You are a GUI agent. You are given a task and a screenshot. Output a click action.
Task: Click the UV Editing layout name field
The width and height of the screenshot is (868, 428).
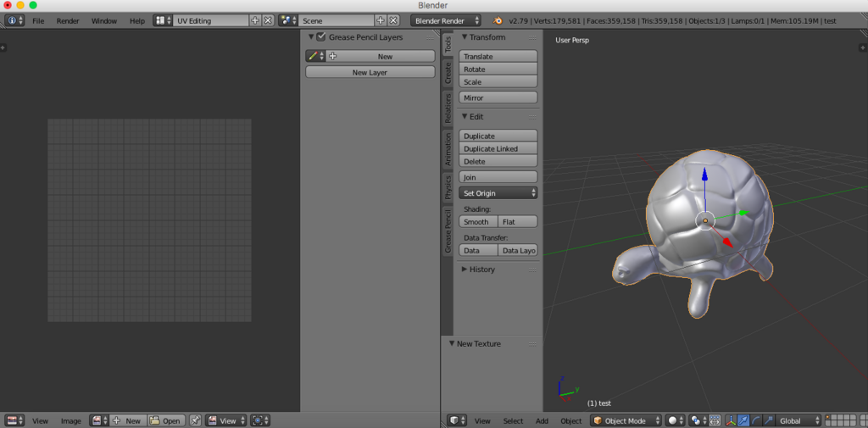(x=211, y=20)
